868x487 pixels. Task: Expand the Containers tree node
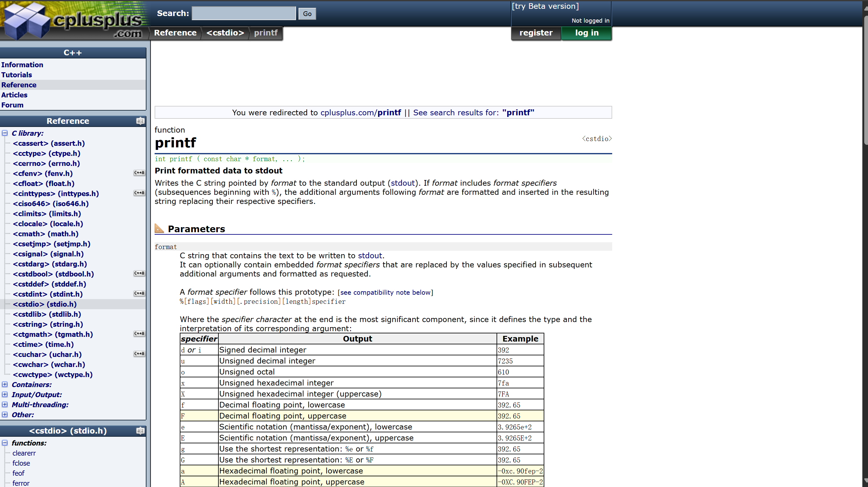point(5,384)
